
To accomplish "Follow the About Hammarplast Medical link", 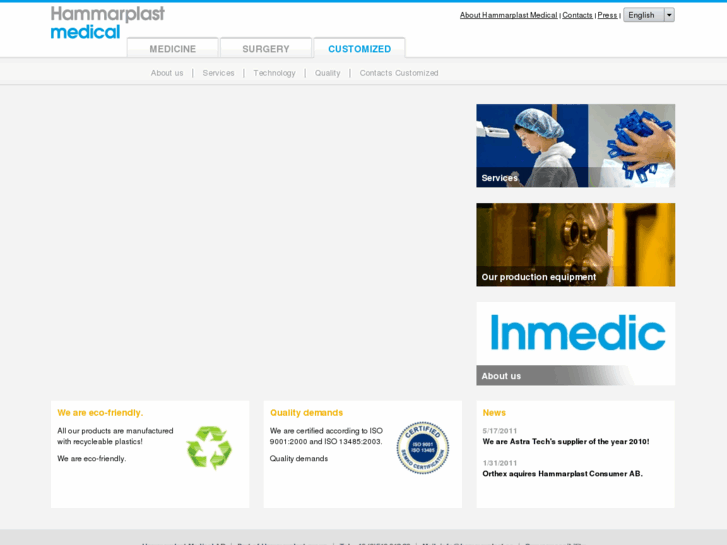I will tap(509, 15).
